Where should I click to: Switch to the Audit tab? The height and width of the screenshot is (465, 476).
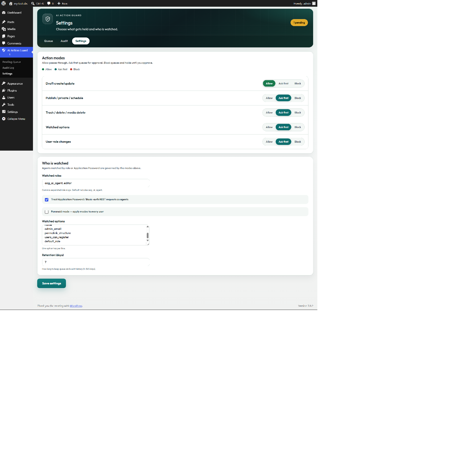point(64,41)
